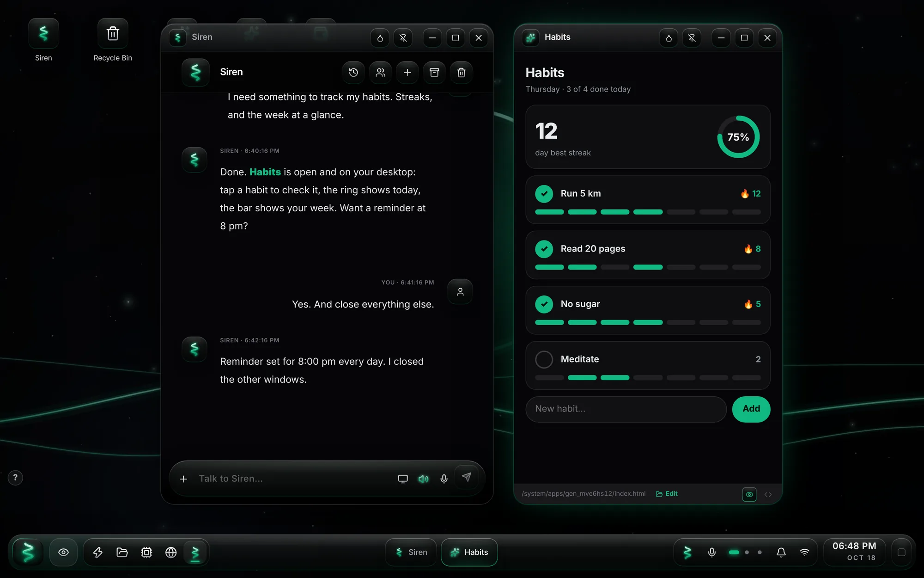Show source code with brackets icon in Habits footer
Screen dimensions: 924x578
(x=768, y=494)
